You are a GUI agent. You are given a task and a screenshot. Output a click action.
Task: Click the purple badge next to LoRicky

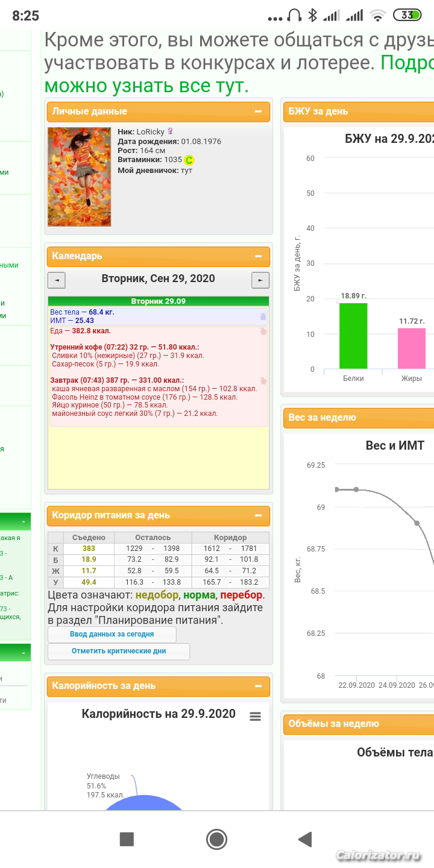pos(170,131)
